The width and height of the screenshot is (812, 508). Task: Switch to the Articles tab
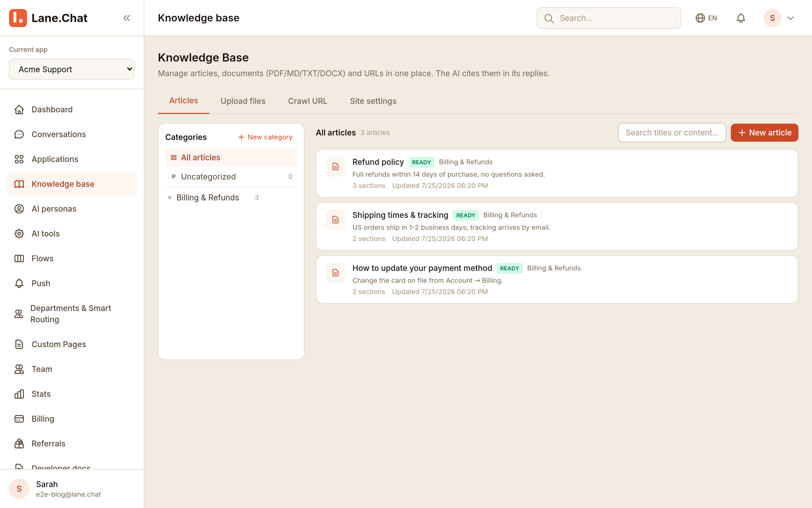click(184, 100)
